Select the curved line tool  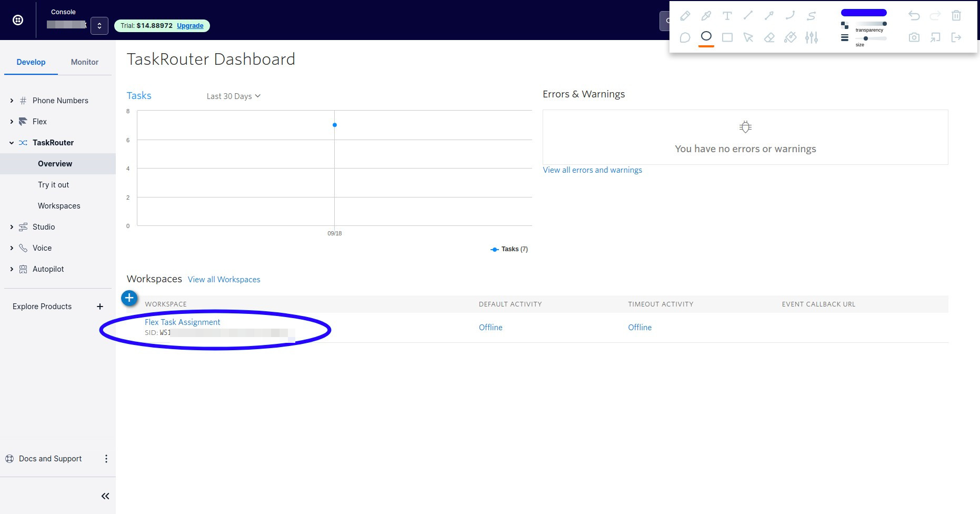pyautogui.click(x=790, y=16)
